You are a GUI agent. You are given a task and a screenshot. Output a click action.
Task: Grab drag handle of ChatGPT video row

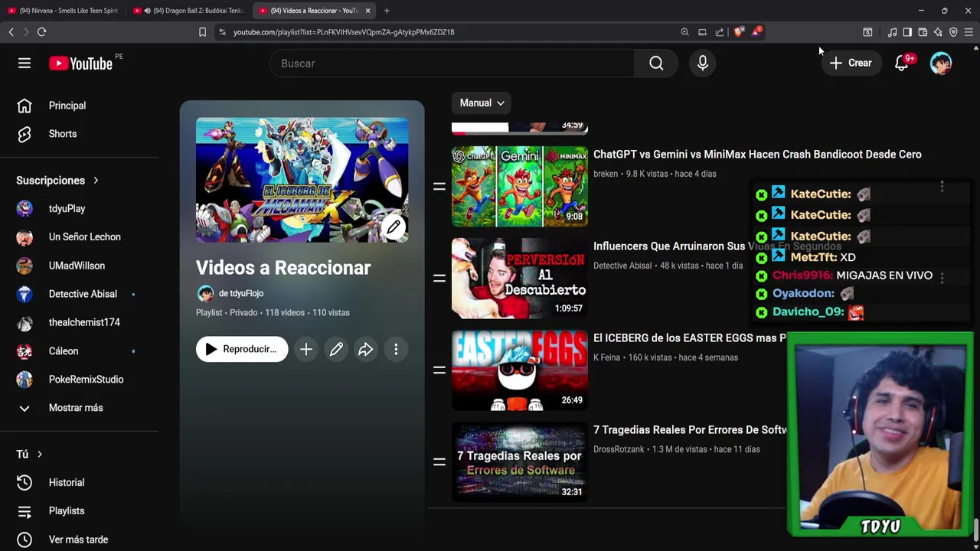click(439, 186)
